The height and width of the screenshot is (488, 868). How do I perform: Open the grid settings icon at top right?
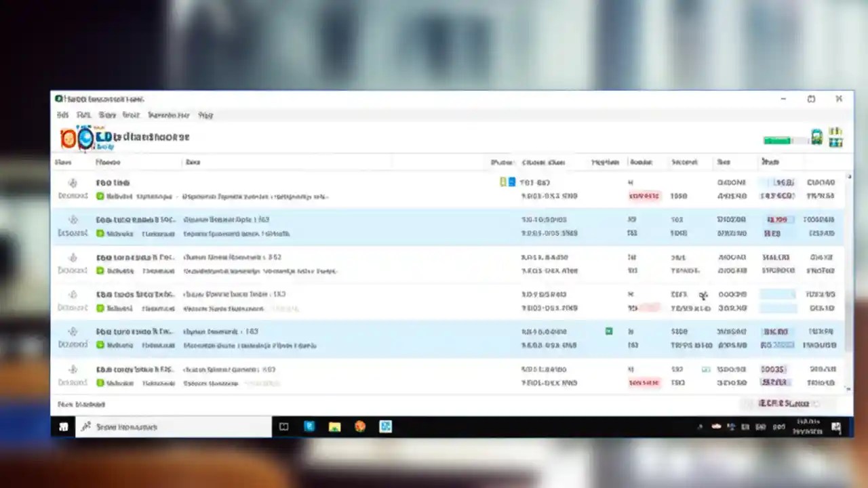point(835,138)
